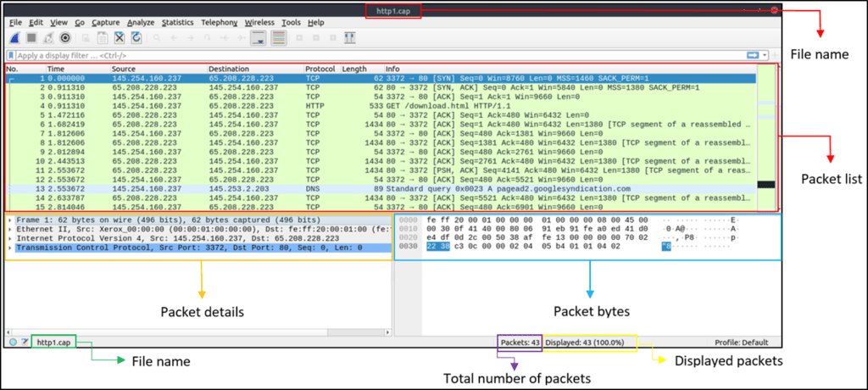Click the filter bookmark icon
The height and width of the screenshot is (390, 868).
pyautogui.click(x=11, y=56)
